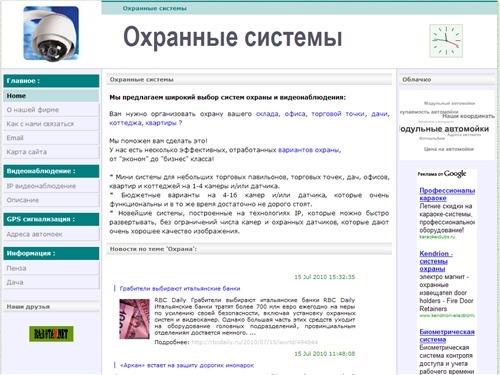Select 'Как с нами связаться' in sidebar

(51, 124)
